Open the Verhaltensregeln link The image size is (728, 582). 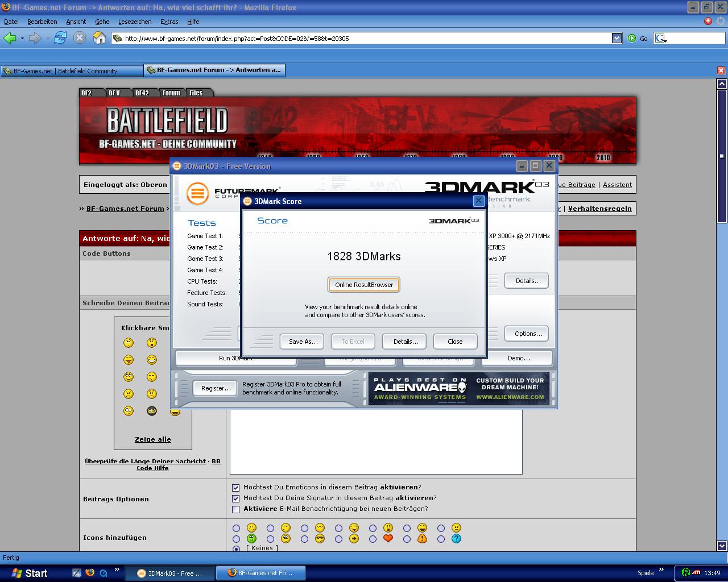coord(599,209)
